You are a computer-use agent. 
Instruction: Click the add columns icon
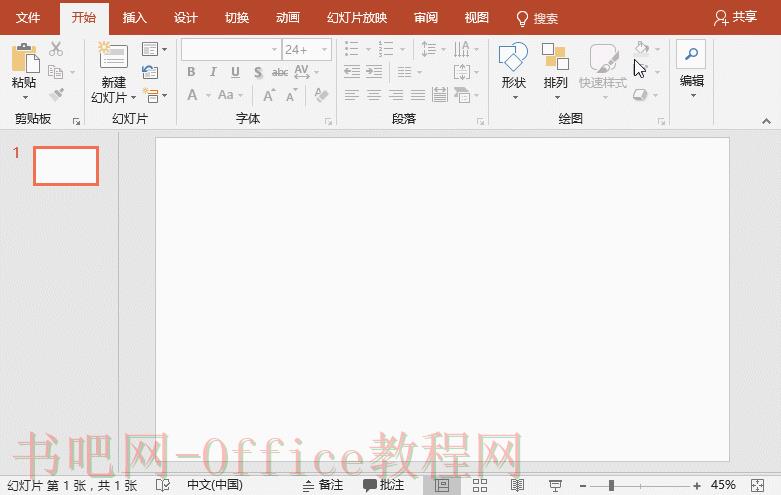pos(404,72)
